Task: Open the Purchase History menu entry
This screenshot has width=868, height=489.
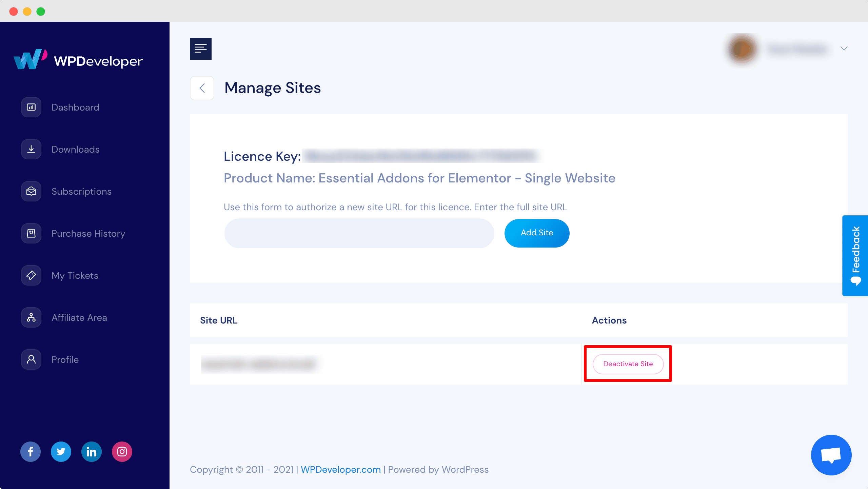Action: 88,233
